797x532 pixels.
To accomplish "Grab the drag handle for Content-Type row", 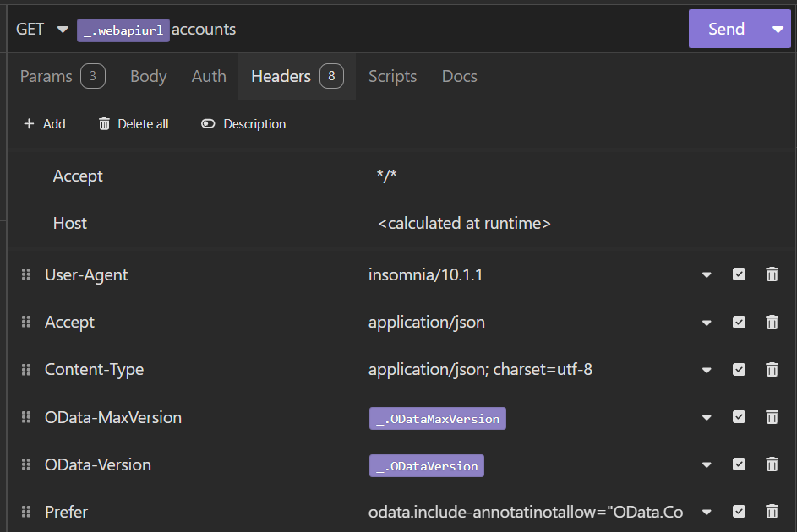I will (x=26, y=370).
